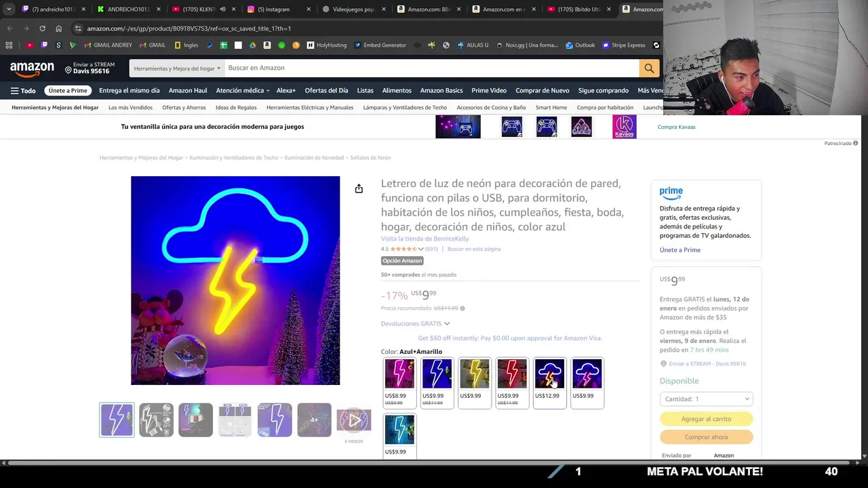Share the product with the share icon
Screen dimensions: 868x488
coord(359,188)
